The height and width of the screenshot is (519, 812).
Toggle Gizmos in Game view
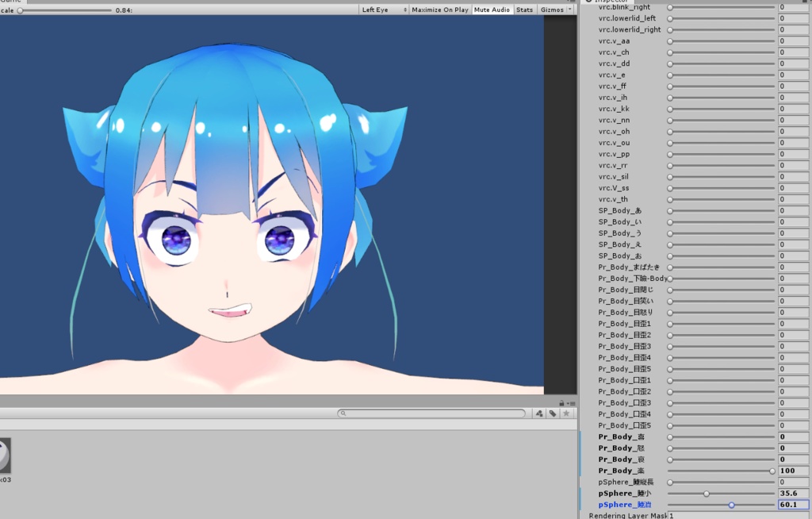(552, 10)
